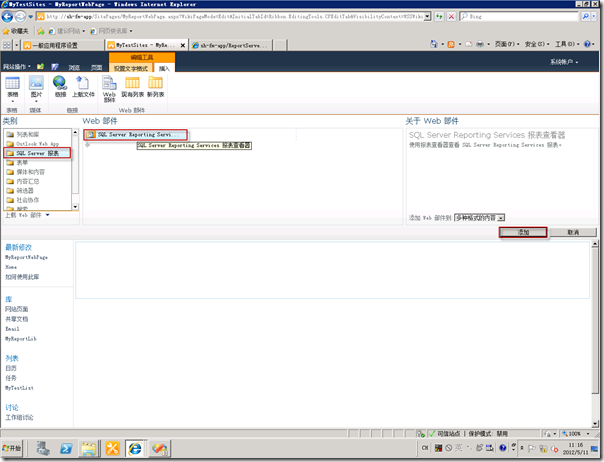Open IE help question mark icon
This screenshot has height=462, width=604.
(587, 44)
